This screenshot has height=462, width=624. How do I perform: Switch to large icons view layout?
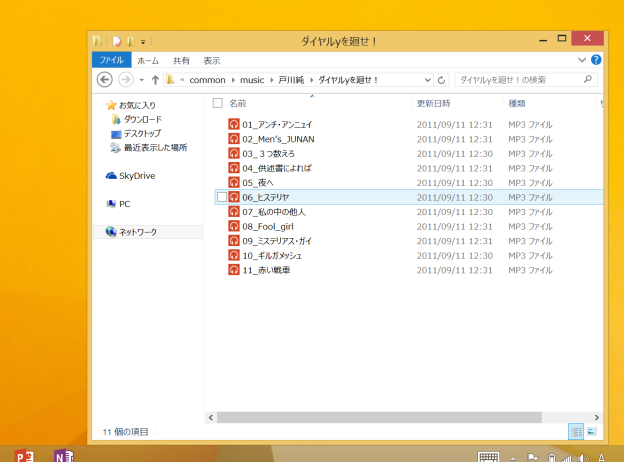tap(592, 431)
